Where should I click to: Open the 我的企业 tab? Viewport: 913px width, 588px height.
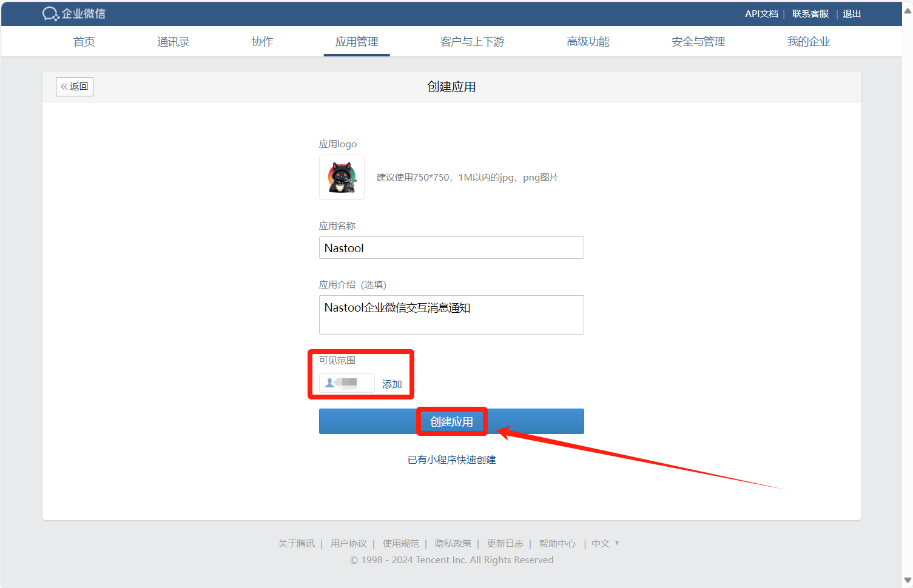tap(808, 42)
